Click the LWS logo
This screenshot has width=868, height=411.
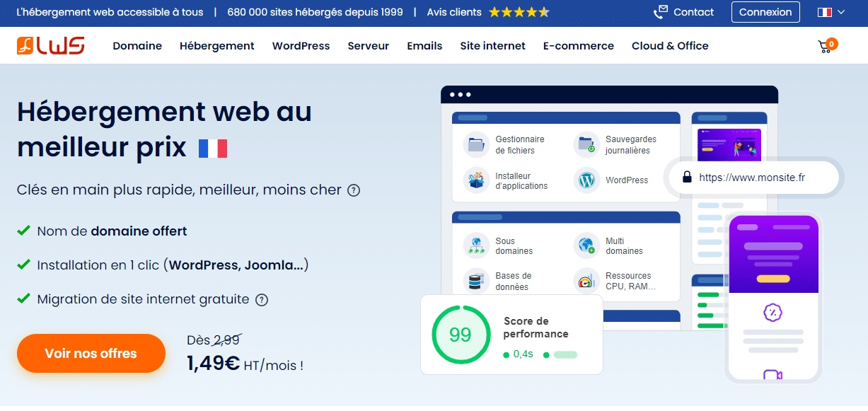51,46
